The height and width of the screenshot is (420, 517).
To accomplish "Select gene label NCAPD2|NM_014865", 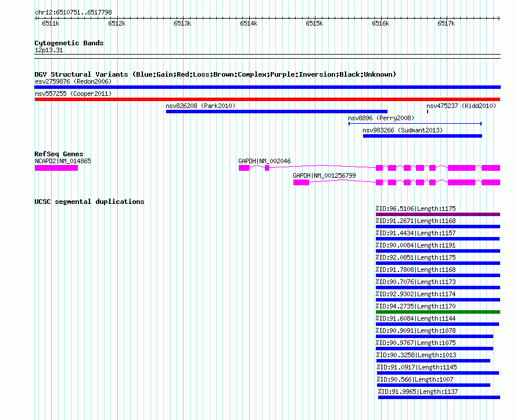I will [x=63, y=161].
